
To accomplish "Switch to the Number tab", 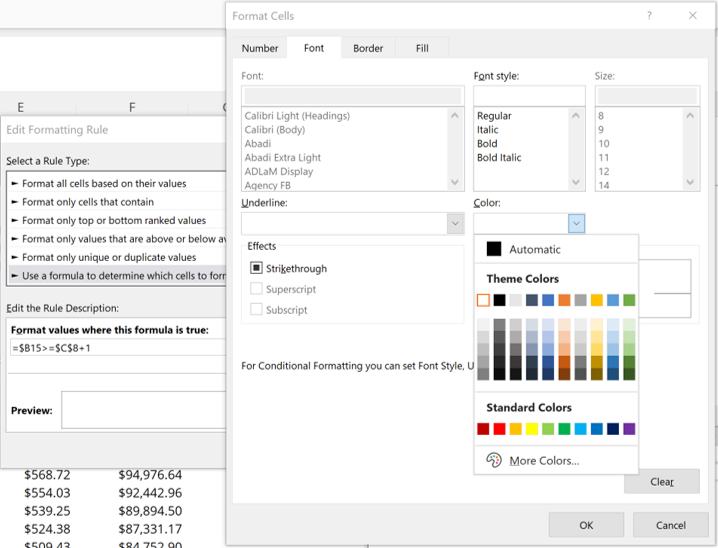I will (260, 48).
